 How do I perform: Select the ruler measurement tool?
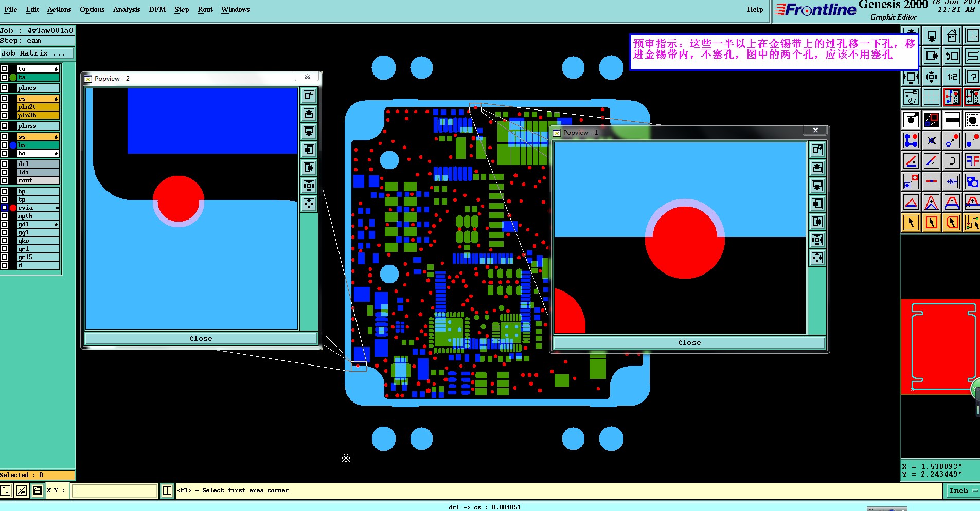pos(952,120)
